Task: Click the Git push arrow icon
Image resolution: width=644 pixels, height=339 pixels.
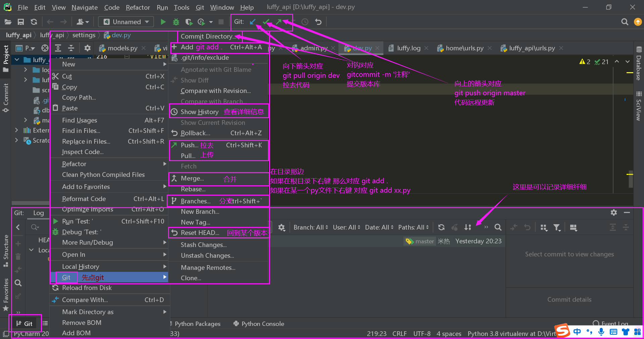Action: (x=278, y=22)
